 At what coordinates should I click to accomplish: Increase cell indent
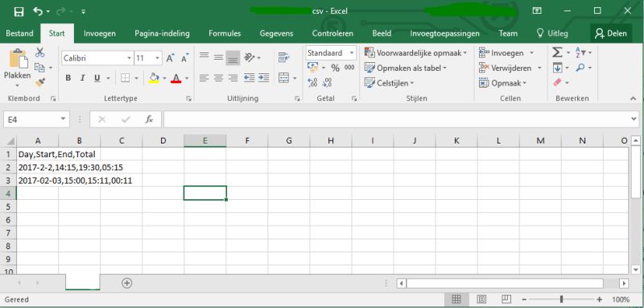[263, 77]
